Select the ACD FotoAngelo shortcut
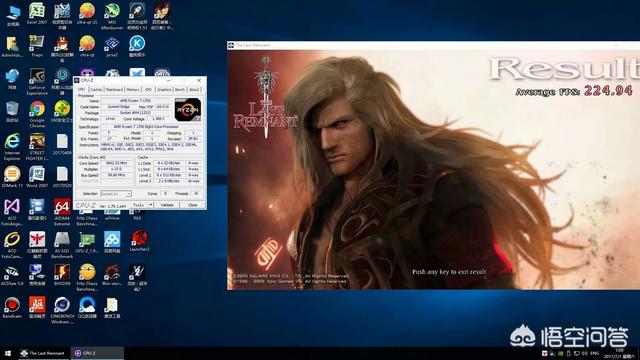The height and width of the screenshot is (360, 640). pyautogui.click(x=12, y=212)
